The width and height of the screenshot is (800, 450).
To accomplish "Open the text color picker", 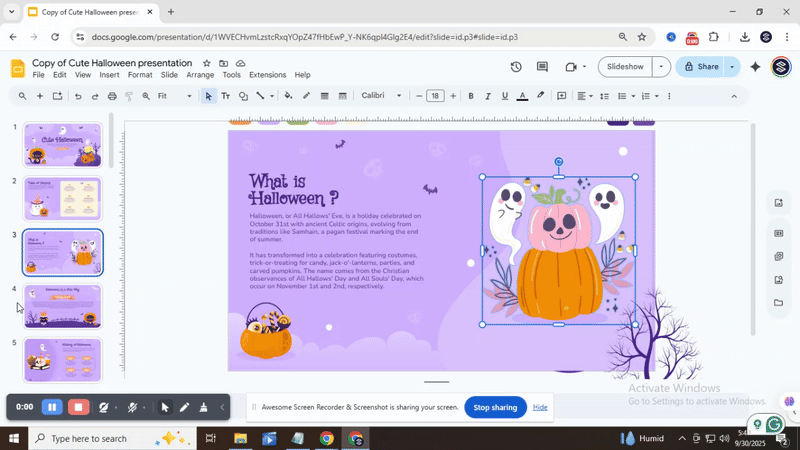I will coord(522,96).
